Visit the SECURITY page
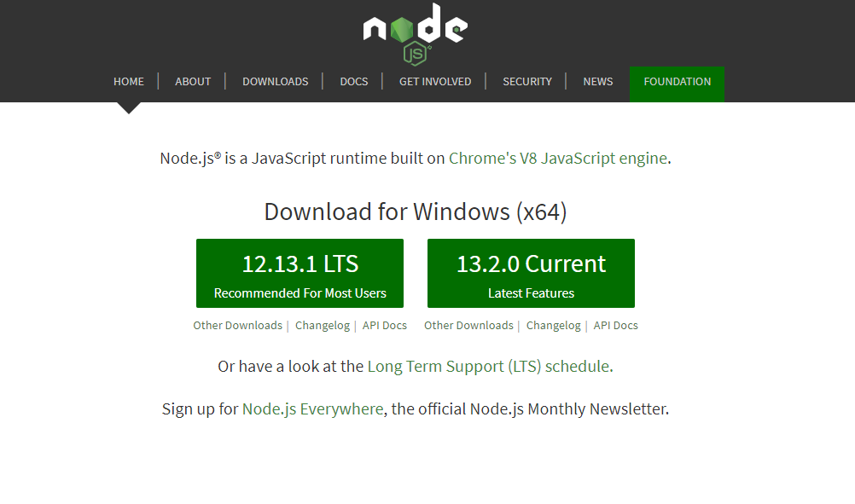 pyautogui.click(x=527, y=82)
